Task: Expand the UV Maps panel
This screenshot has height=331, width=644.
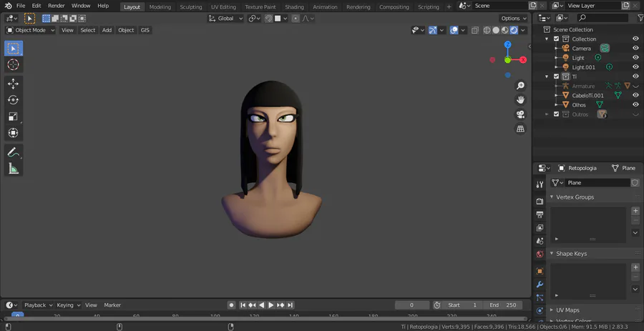Action: 552,310
